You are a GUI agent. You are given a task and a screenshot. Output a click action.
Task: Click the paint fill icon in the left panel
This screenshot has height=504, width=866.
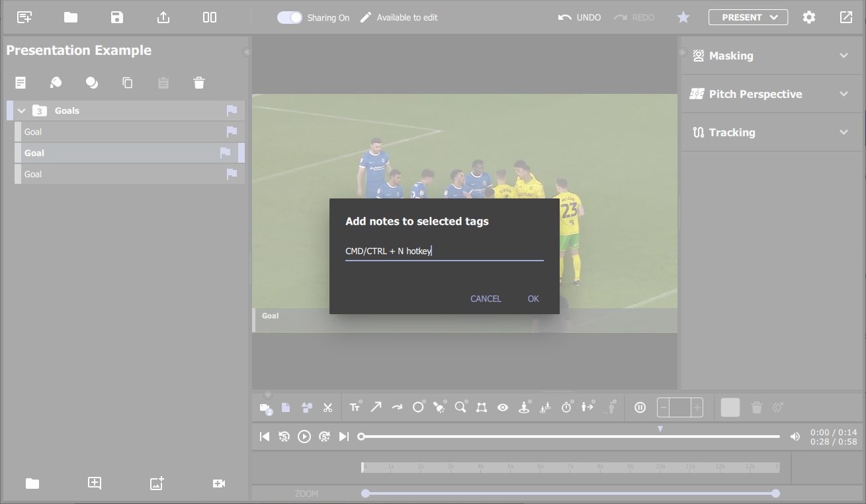point(56,83)
